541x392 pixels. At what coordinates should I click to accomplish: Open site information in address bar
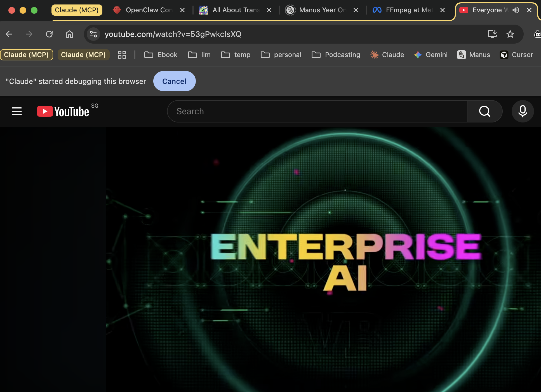(x=93, y=34)
